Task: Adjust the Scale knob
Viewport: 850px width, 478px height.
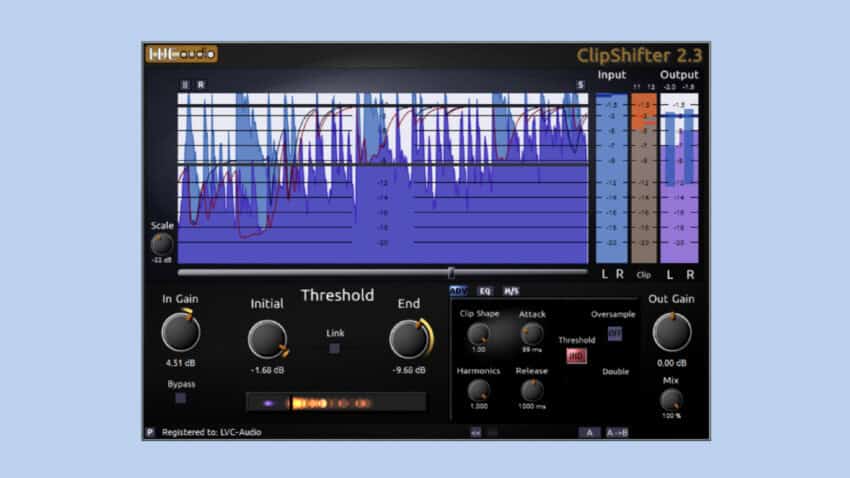Action: (x=162, y=245)
